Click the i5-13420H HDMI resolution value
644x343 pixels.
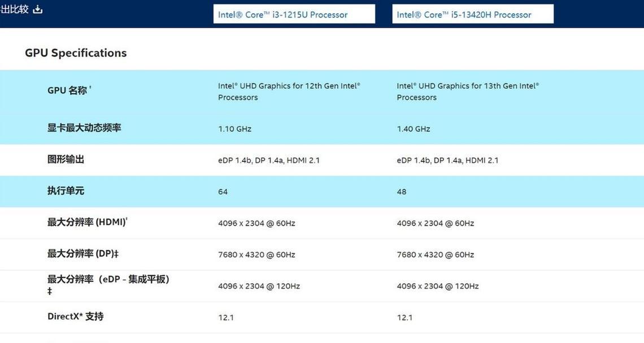(435, 223)
